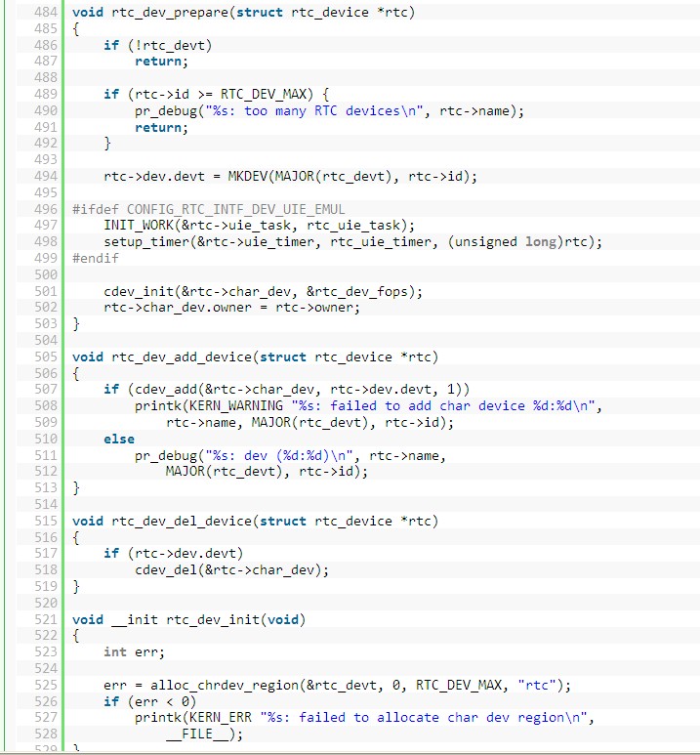The width and height of the screenshot is (700, 755).
Task: Click line number 528 in gutter
Action: point(46,734)
